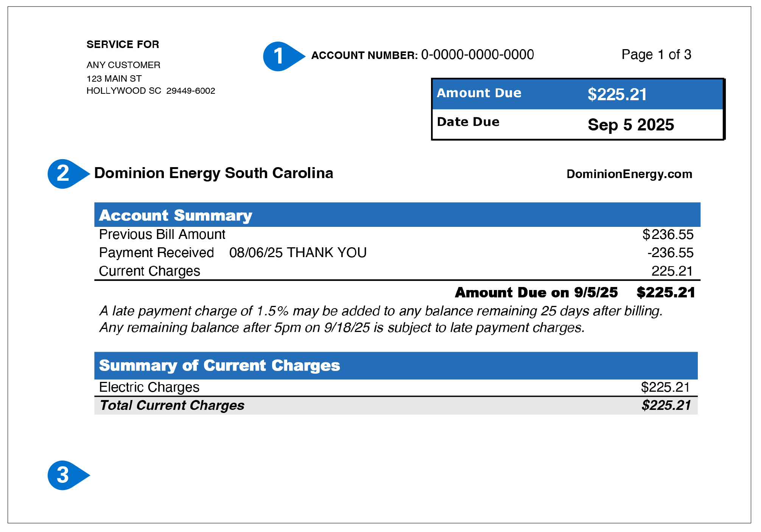
Task: Select the ANY CUSTOMER name line
Action: click(x=123, y=65)
